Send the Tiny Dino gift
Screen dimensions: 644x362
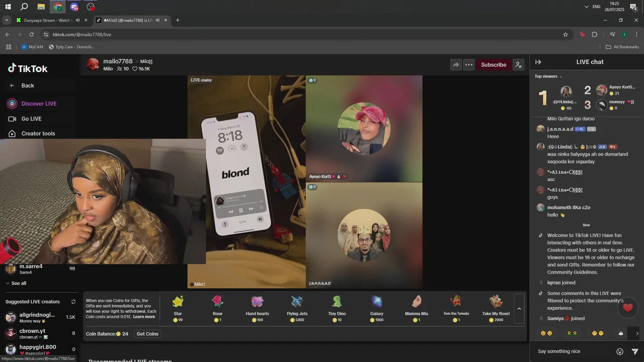tap(337, 308)
